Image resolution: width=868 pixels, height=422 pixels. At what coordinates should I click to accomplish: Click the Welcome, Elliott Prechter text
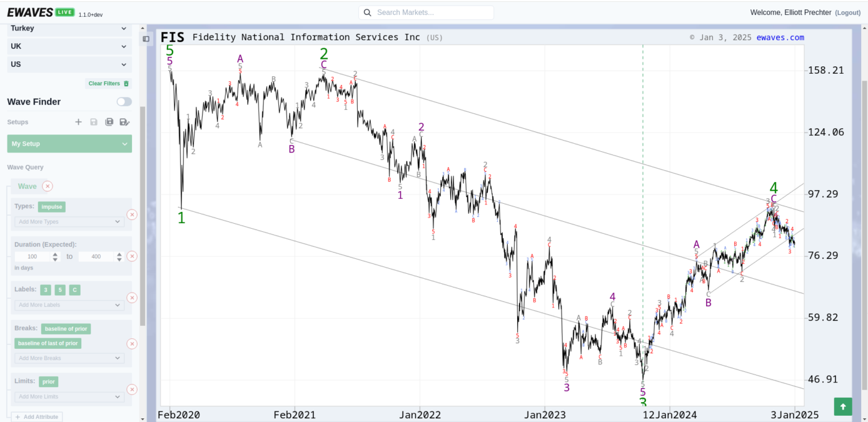[x=790, y=12]
